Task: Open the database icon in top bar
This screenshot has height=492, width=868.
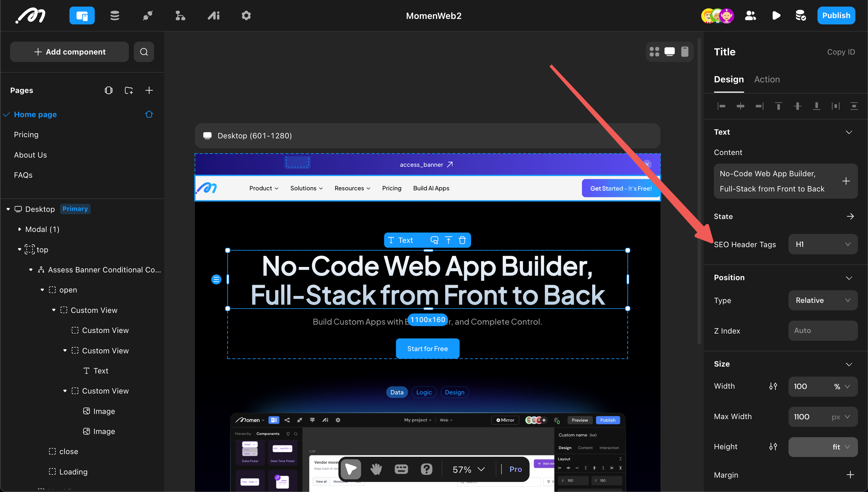Action: [x=115, y=16]
